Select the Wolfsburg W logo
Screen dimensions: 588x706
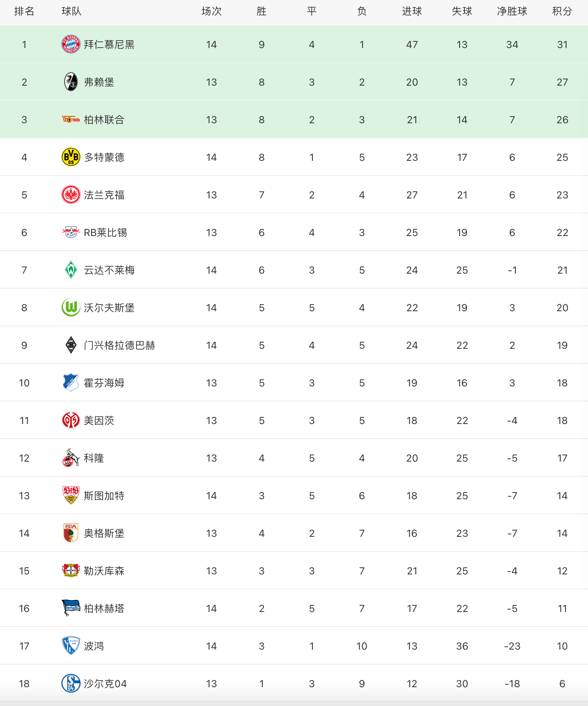click(x=71, y=307)
